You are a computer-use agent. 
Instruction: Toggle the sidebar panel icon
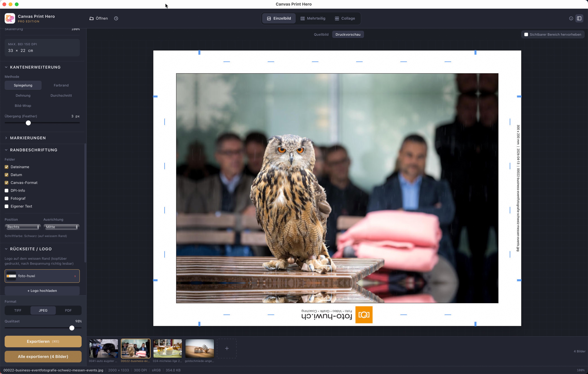click(x=579, y=18)
